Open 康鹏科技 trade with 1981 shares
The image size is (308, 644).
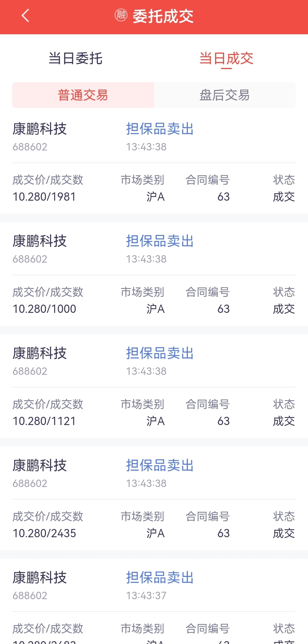coord(154,162)
